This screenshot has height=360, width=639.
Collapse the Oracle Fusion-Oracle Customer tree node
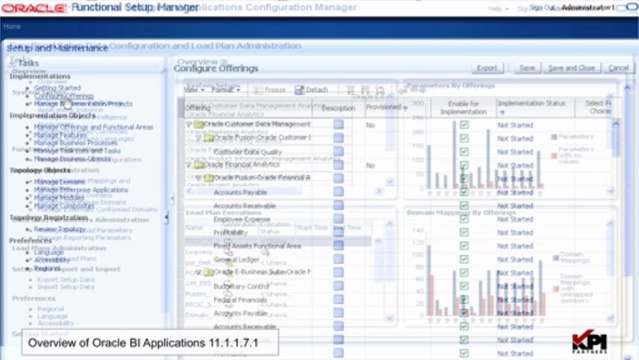click(x=198, y=138)
